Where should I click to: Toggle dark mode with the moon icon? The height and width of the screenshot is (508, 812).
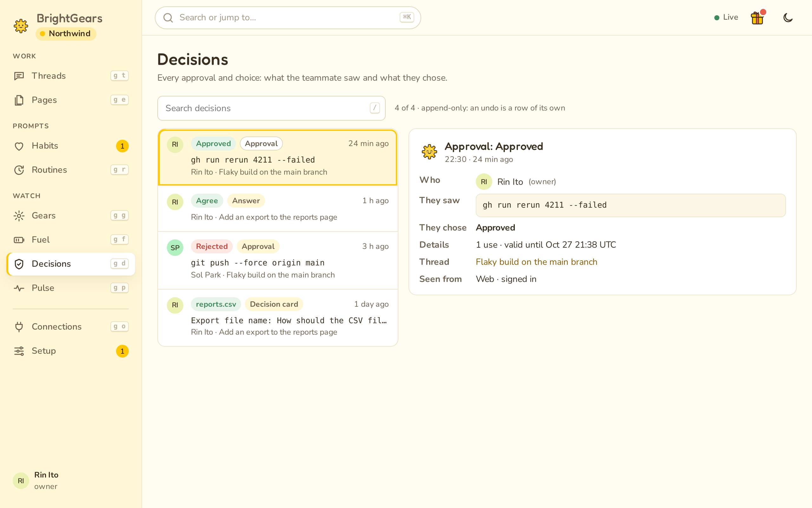tap(788, 17)
